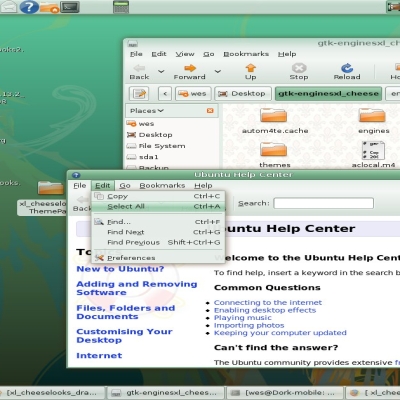Select the aclocal.m4 file
400x400 pixels.
[x=373, y=154]
